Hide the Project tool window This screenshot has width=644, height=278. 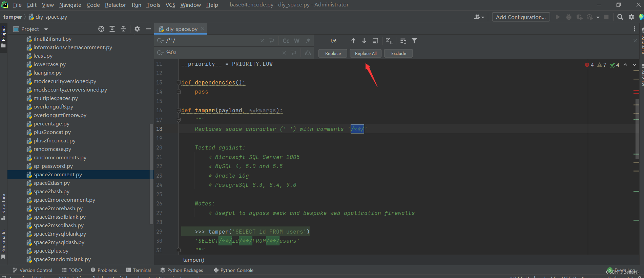(148, 29)
